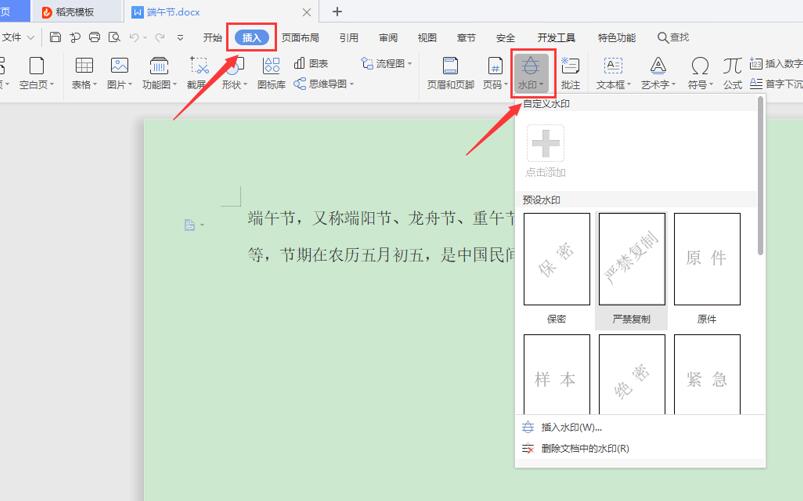This screenshot has width=803, height=501.
Task: Click the paragraph layout icon beside document text
Action: [189, 225]
